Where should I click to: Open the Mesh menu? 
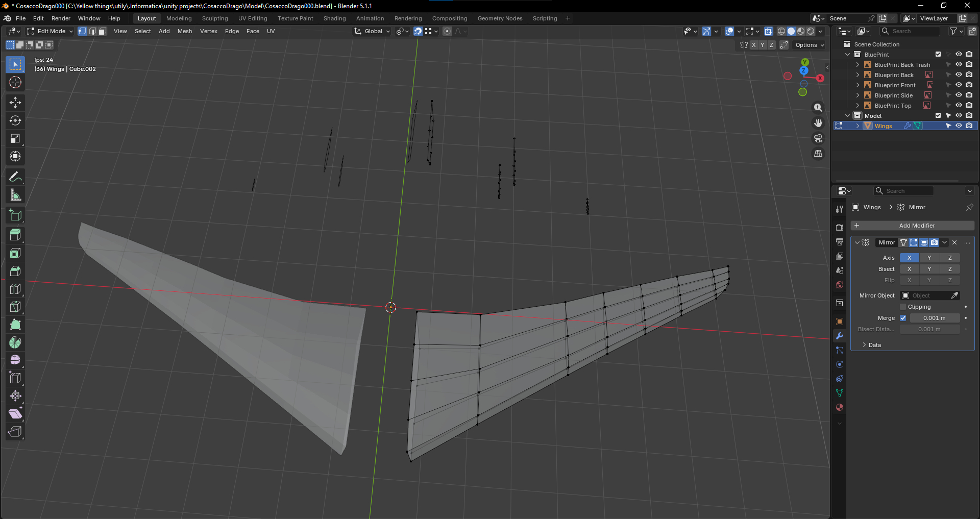(185, 31)
